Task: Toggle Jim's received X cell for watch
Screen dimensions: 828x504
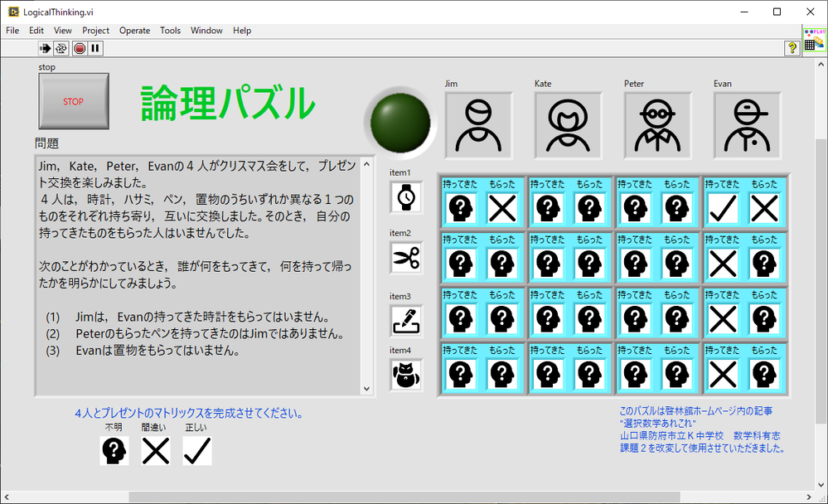Action: point(502,208)
